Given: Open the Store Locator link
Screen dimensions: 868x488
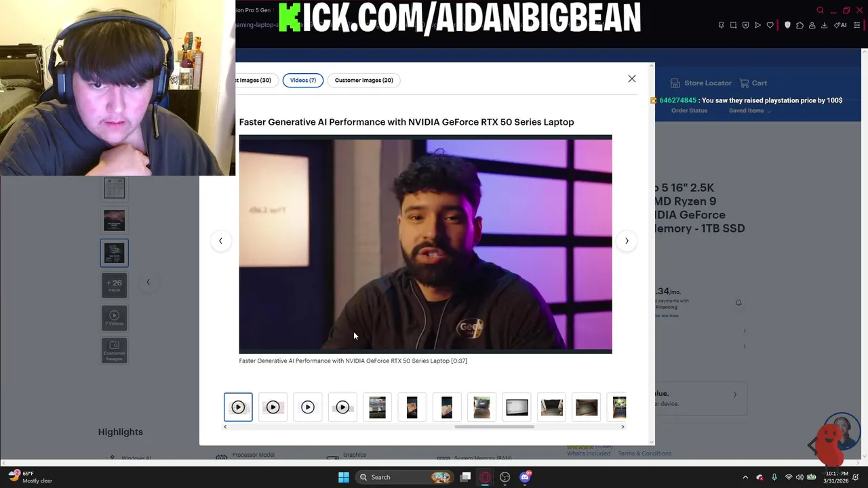Looking at the screenshot, I should pos(701,83).
